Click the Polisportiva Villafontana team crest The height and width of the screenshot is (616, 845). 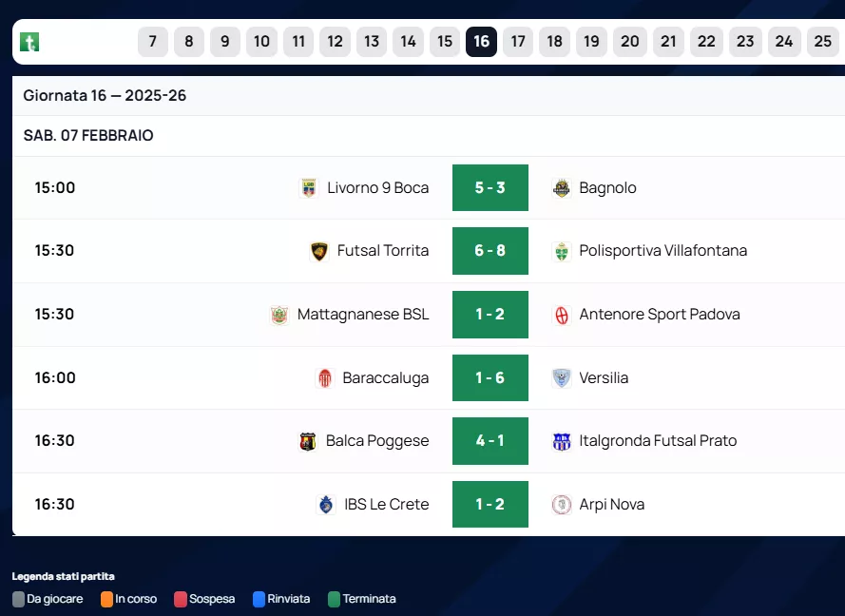pyautogui.click(x=562, y=251)
